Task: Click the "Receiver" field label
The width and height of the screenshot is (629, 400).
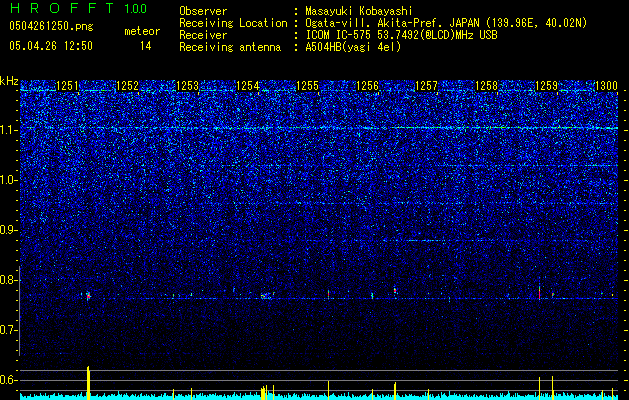Action: pos(203,35)
